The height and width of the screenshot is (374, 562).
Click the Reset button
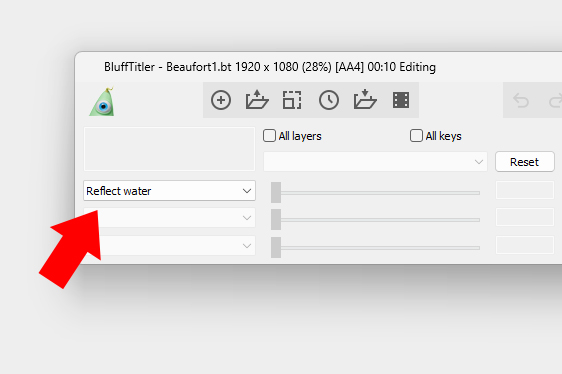(525, 162)
